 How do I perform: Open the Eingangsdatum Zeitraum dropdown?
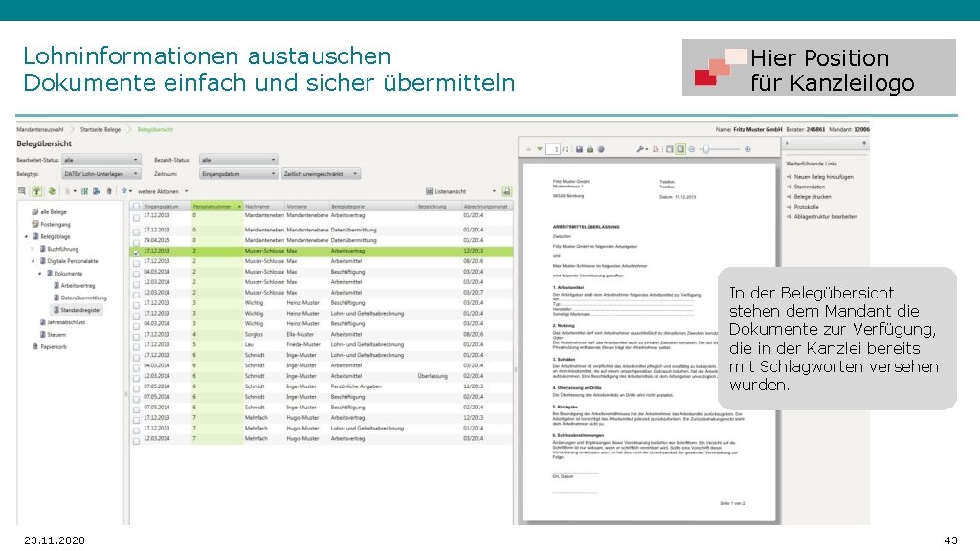click(x=238, y=174)
